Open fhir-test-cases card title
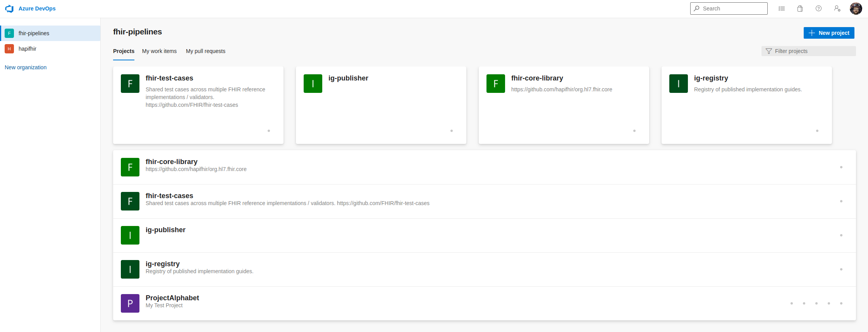 tap(169, 78)
